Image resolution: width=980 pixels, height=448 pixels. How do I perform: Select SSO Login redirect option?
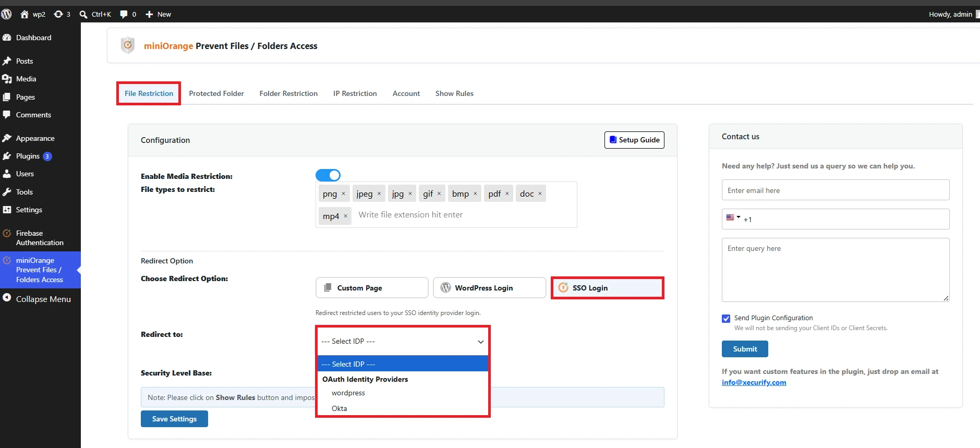pyautogui.click(x=608, y=288)
